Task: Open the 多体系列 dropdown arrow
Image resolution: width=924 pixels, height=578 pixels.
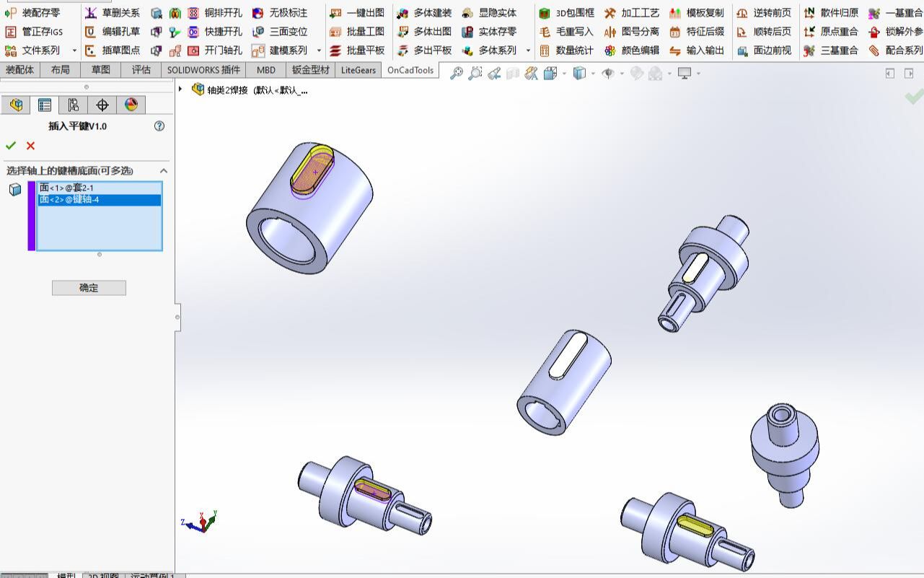Action: [x=528, y=51]
